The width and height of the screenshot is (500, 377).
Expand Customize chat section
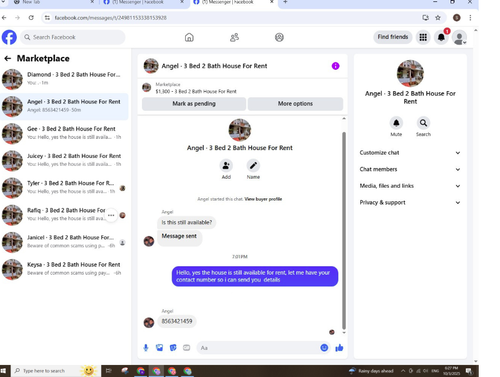(410, 153)
